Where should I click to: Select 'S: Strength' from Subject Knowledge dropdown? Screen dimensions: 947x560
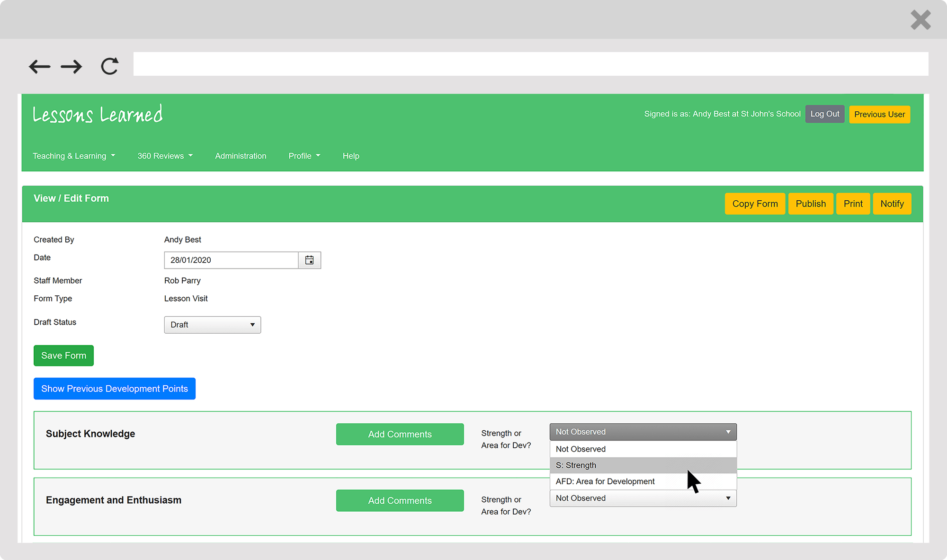[x=642, y=465]
